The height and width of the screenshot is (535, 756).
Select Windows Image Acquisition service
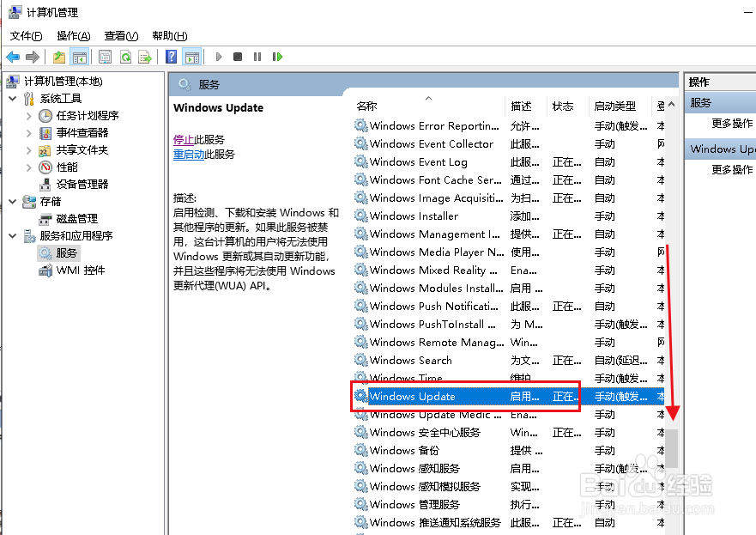(509, 198)
